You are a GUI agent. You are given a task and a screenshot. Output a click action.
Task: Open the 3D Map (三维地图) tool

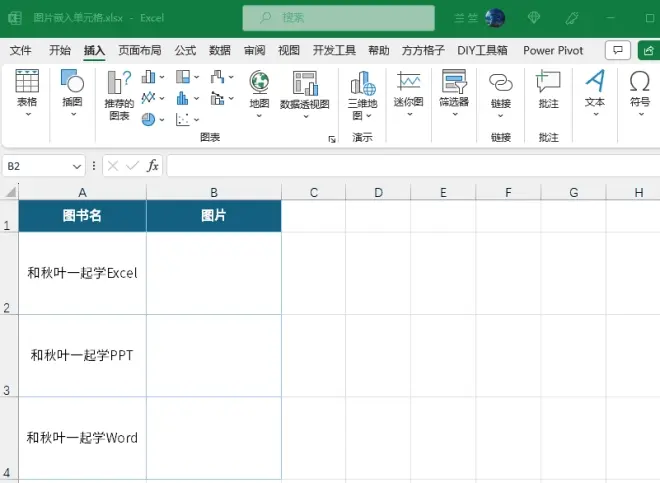(x=362, y=95)
